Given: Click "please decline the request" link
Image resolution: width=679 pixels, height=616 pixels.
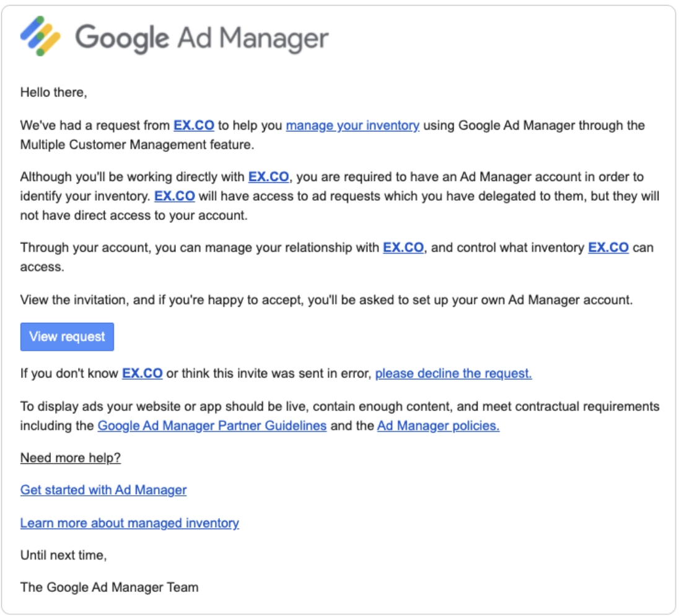Looking at the screenshot, I should [453, 374].
